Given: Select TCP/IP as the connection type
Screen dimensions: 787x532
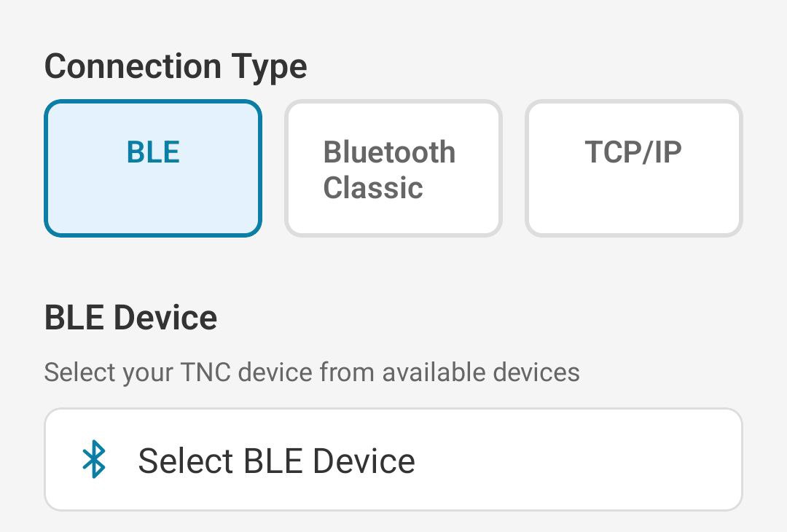Looking at the screenshot, I should coord(633,168).
